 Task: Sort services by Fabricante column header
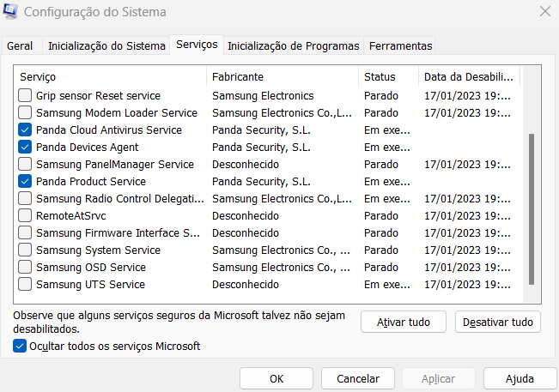tap(282, 77)
